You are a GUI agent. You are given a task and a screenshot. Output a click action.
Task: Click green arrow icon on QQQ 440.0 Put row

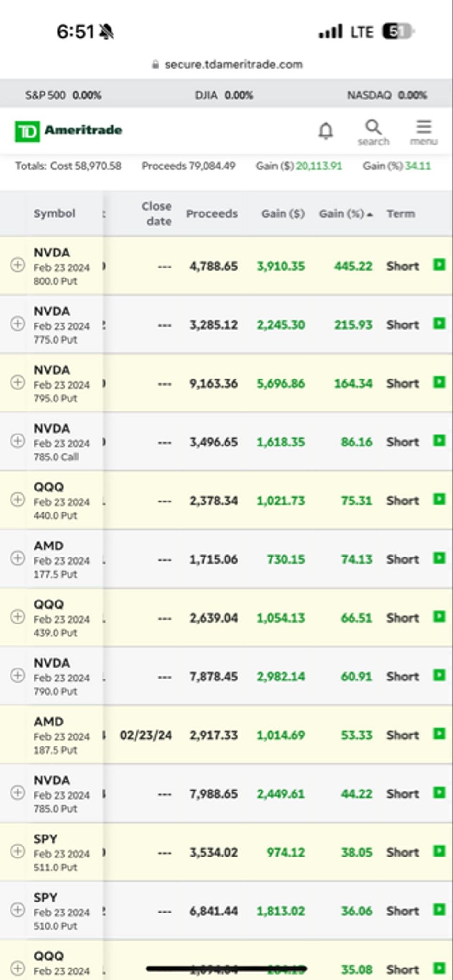coord(439,499)
